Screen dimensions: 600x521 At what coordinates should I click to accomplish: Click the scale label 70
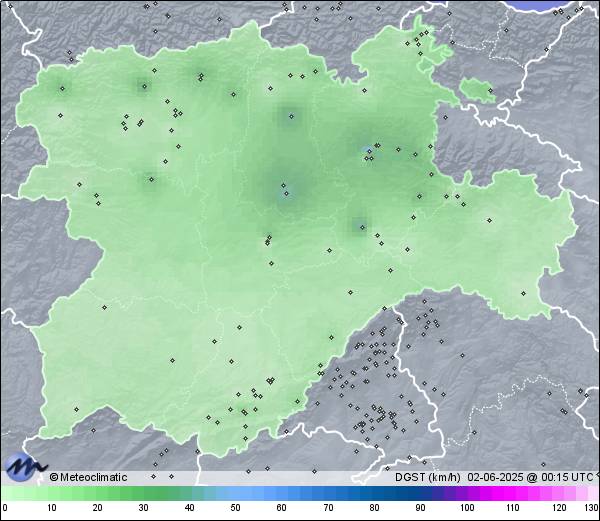(x=328, y=508)
